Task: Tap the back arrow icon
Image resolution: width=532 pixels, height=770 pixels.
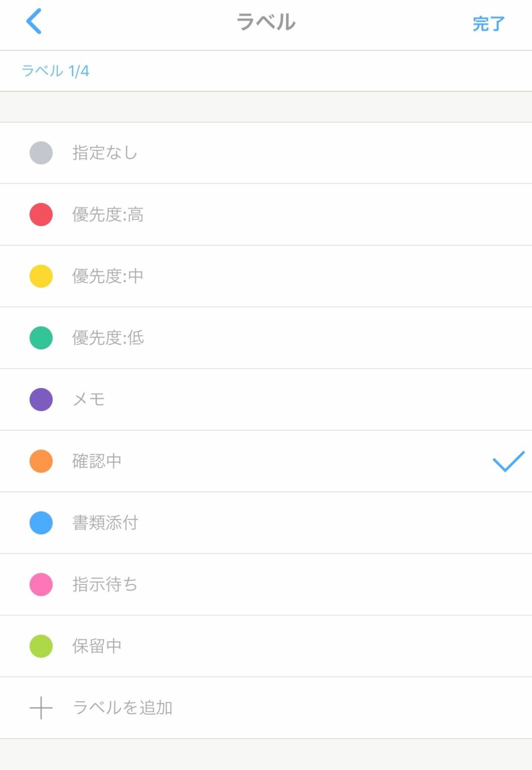Action: pyautogui.click(x=34, y=22)
